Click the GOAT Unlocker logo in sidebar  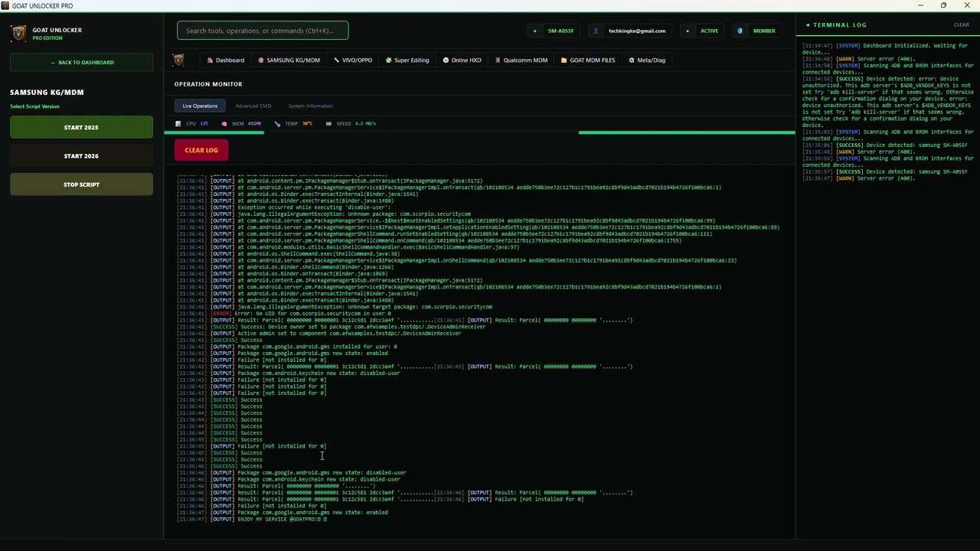(x=18, y=33)
